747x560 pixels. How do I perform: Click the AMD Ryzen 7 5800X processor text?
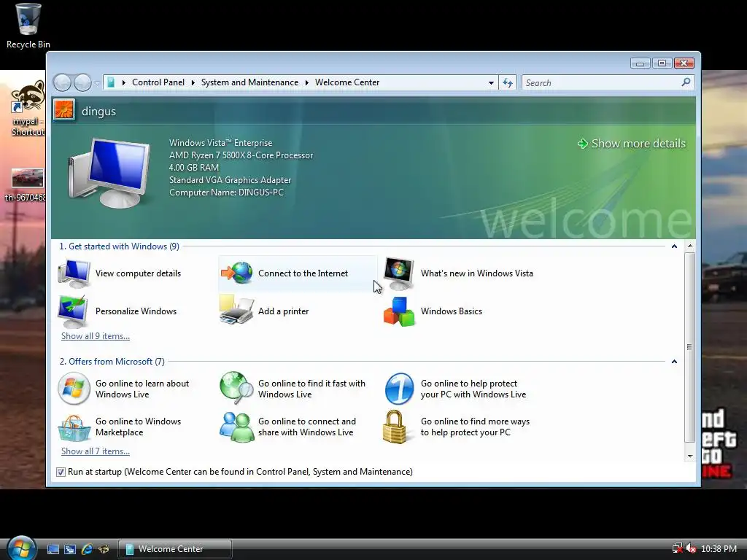point(241,155)
